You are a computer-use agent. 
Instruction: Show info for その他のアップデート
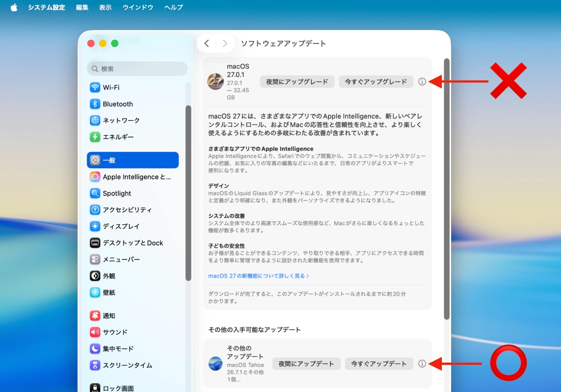tap(422, 364)
